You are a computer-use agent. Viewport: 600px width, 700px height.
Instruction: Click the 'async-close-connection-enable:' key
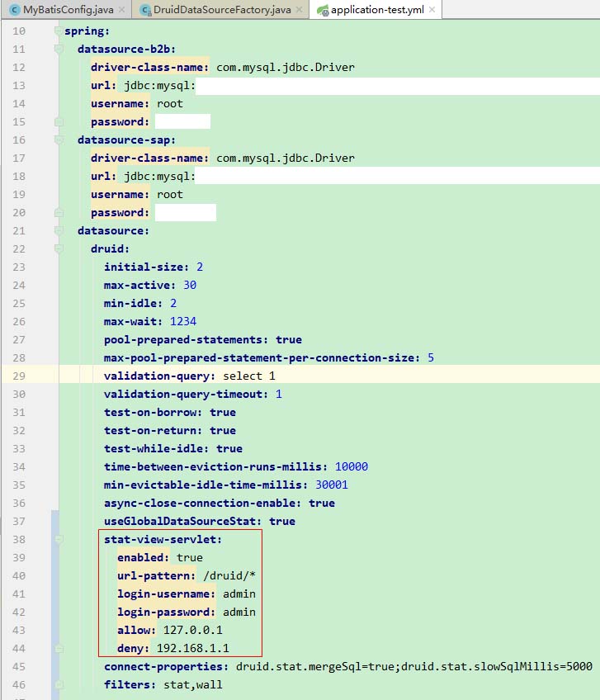pos(203,504)
